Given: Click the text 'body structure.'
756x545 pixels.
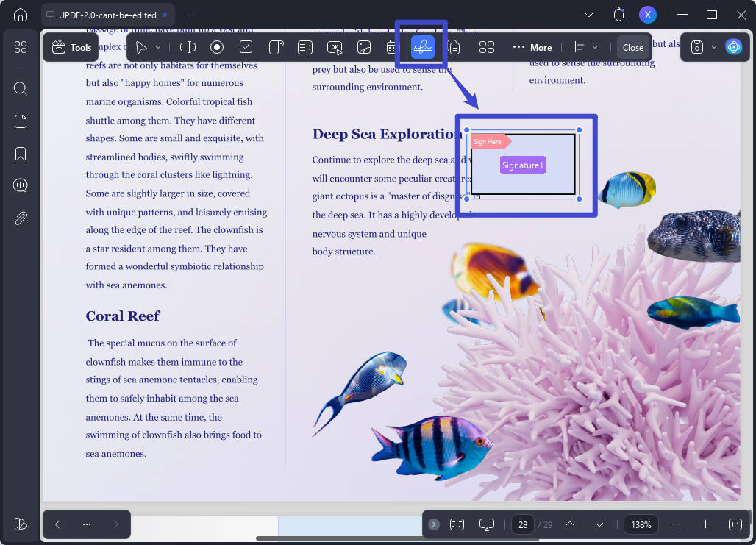Looking at the screenshot, I should [x=343, y=252].
